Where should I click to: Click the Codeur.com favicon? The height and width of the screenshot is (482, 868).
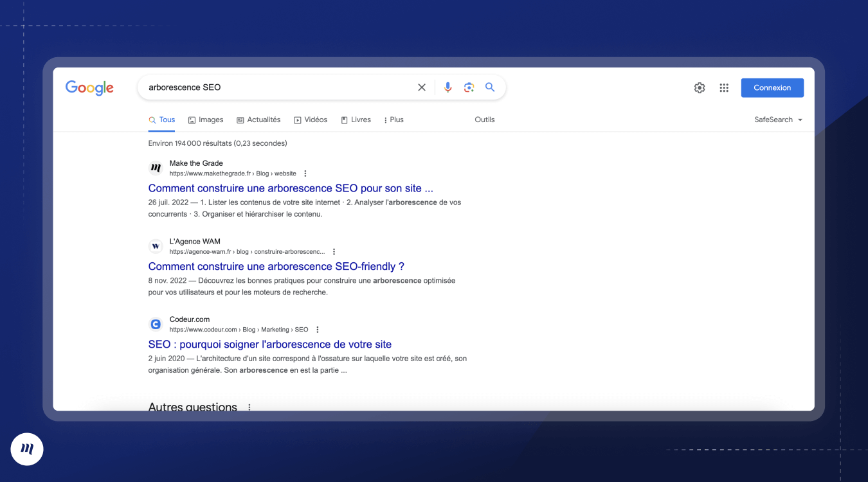point(156,324)
